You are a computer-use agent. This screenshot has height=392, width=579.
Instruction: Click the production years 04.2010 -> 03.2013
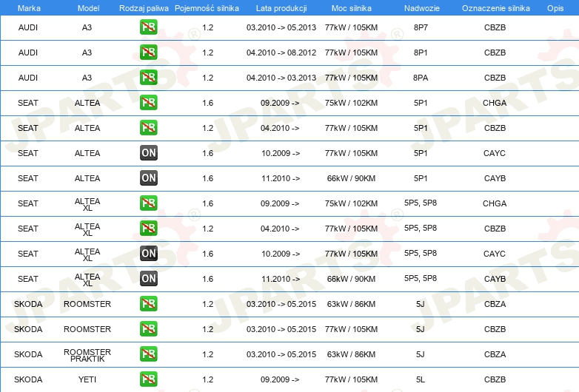pyautogui.click(x=281, y=78)
